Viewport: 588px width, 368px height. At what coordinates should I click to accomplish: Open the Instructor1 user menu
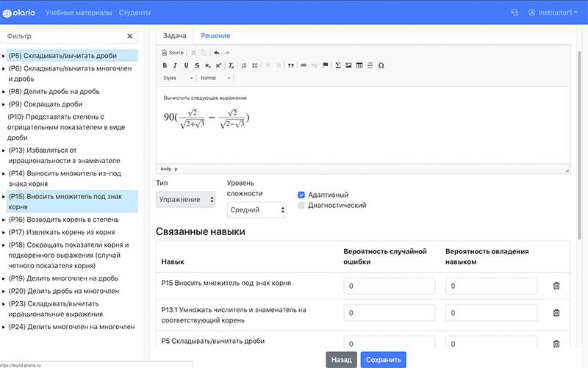[x=553, y=12]
